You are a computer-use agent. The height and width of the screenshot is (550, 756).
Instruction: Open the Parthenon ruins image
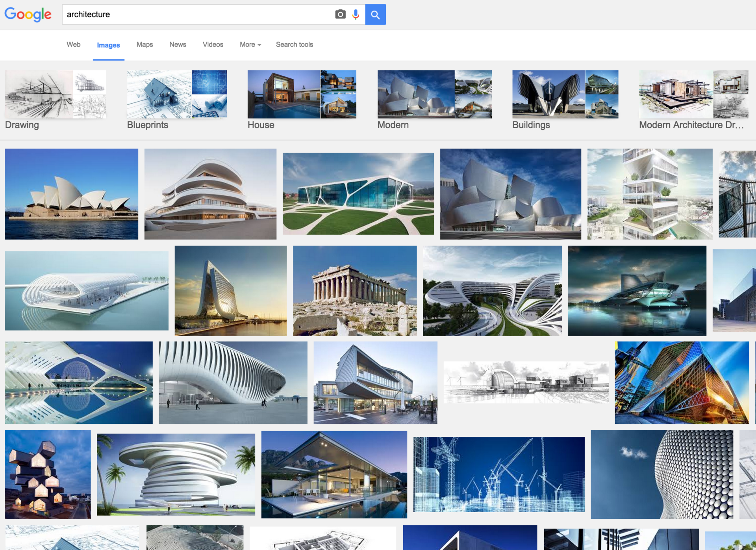pyautogui.click(x=354, y=291)
